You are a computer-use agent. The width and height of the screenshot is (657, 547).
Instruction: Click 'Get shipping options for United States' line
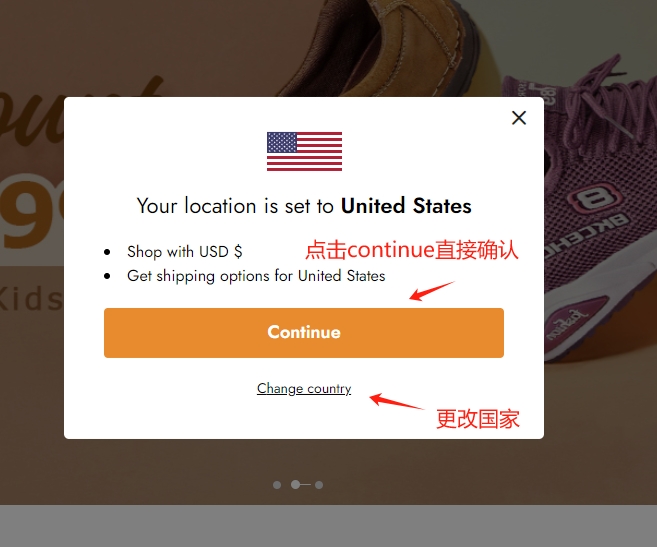256,276
